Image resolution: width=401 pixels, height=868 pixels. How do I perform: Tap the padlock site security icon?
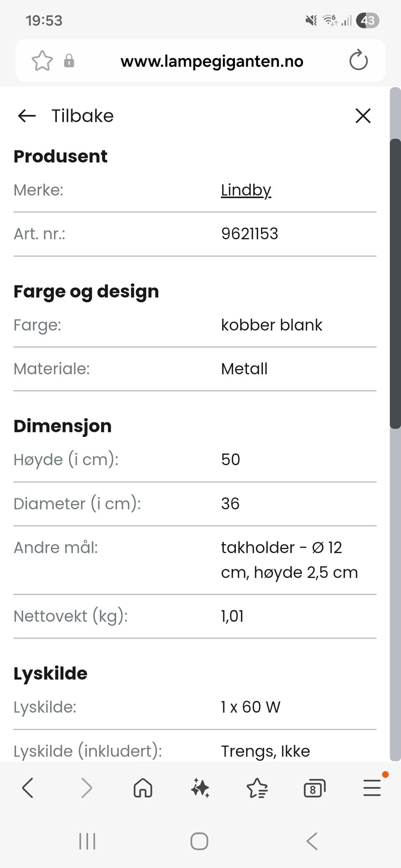point(69,61)
